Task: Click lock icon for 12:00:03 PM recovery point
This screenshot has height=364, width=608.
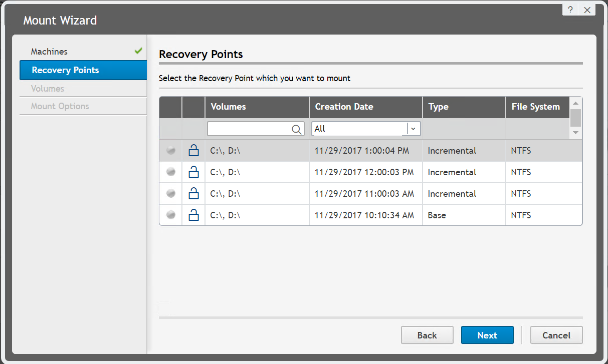Action: tap(193, 172)
